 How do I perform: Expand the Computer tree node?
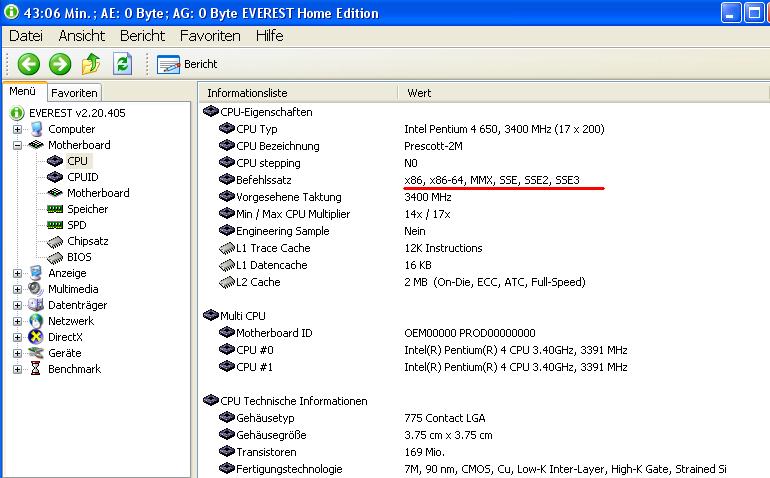[17, 129]
